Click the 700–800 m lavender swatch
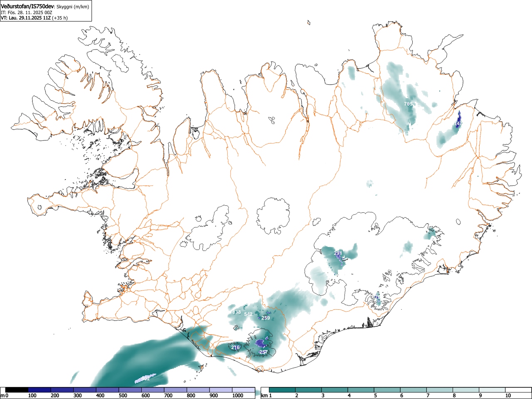Screen dimensions: 532x399 (175, 390)
